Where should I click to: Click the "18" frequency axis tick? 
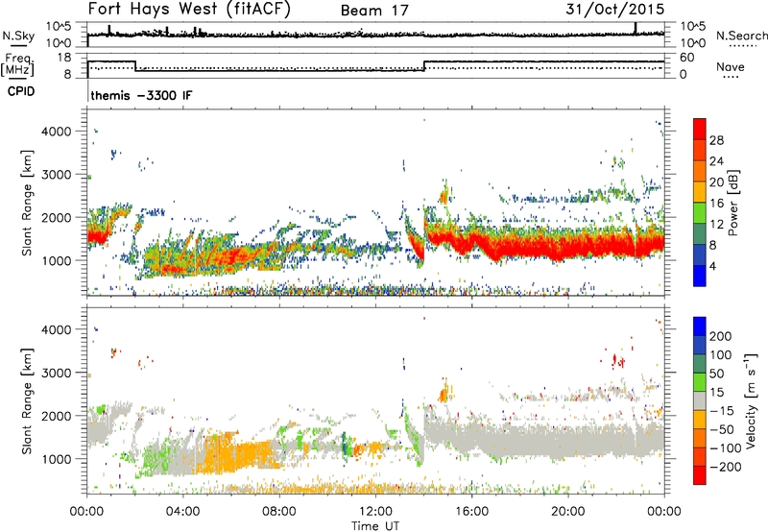coord(64,58)
